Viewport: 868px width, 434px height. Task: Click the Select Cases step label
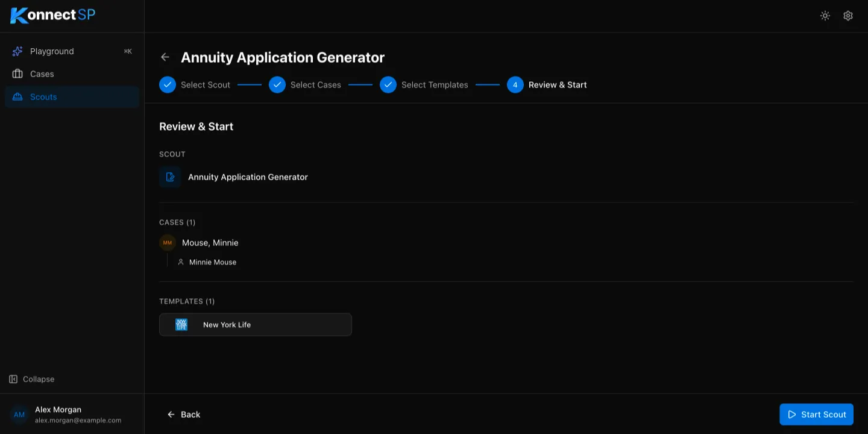(x=316, y=85)
